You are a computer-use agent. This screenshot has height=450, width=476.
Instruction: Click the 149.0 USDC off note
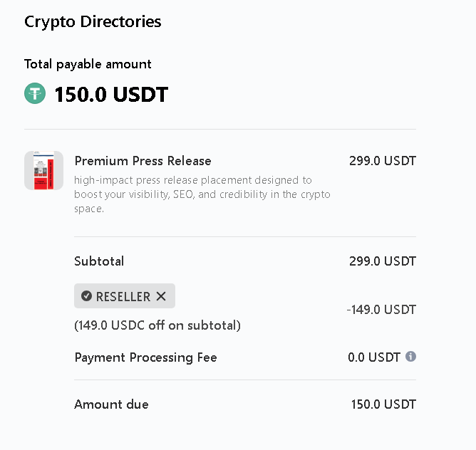click(x=157, y=325)
